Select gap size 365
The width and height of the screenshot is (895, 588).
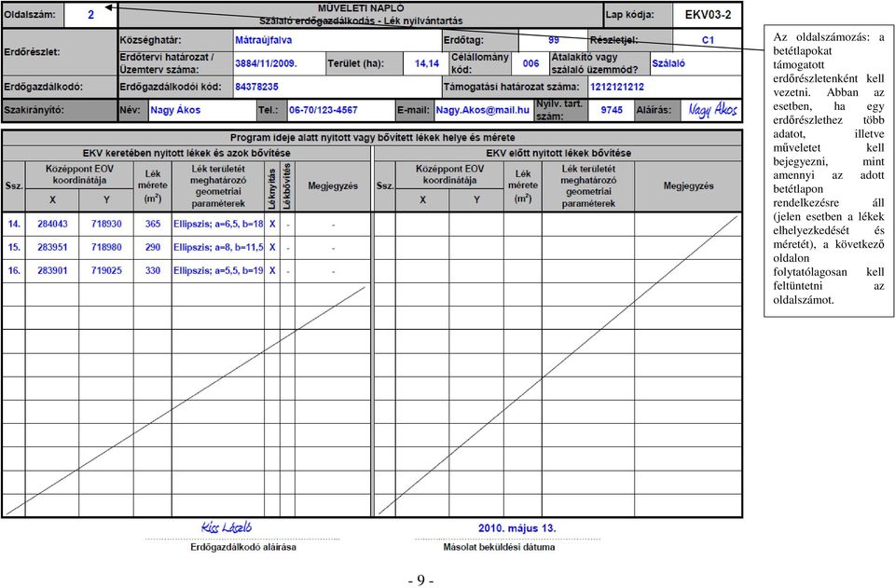[x=152, y=225]
